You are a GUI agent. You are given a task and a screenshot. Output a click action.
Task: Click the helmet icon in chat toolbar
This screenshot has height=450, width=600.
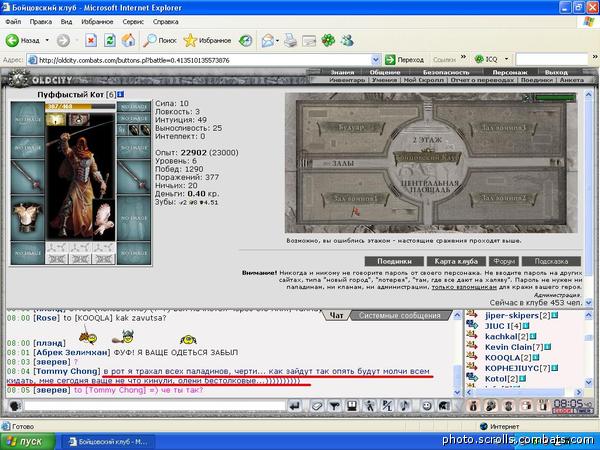point(444,406)
